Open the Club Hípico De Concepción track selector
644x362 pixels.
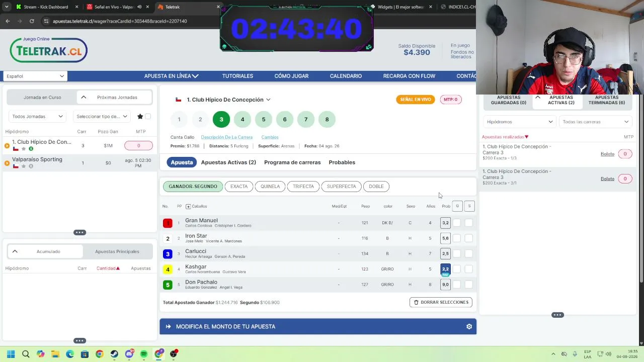[229, 100]
